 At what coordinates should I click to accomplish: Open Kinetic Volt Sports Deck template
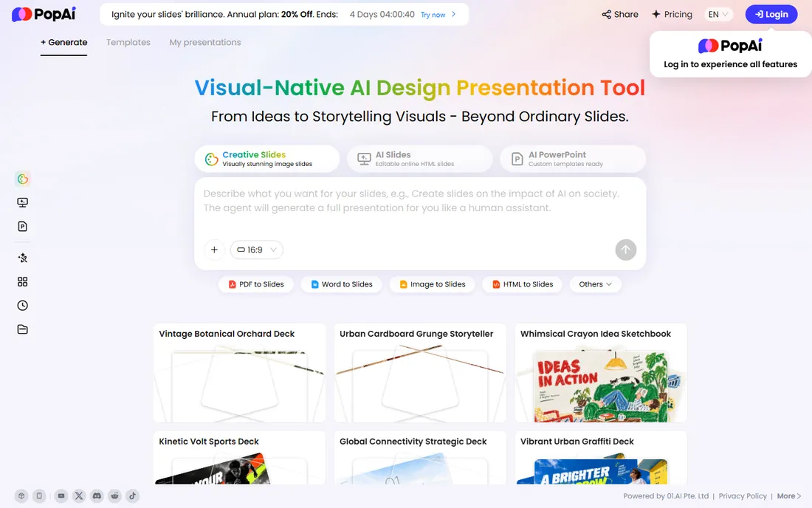click(239, 458)
